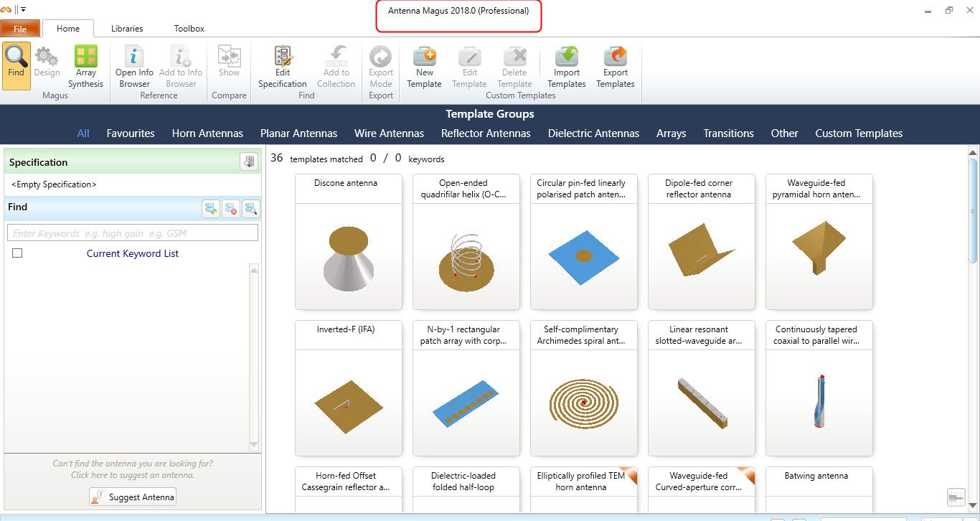Select the Other template group

(784, 133)
